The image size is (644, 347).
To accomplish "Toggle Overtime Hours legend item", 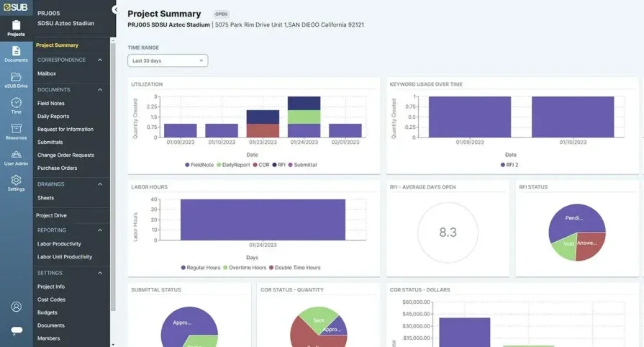I will point(245,268).
